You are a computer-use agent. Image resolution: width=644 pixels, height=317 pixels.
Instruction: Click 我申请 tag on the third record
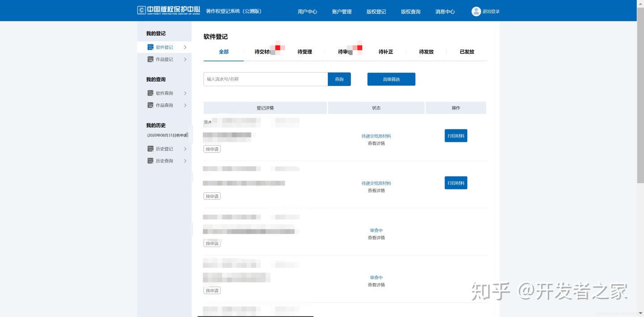[x=212, y=243]
